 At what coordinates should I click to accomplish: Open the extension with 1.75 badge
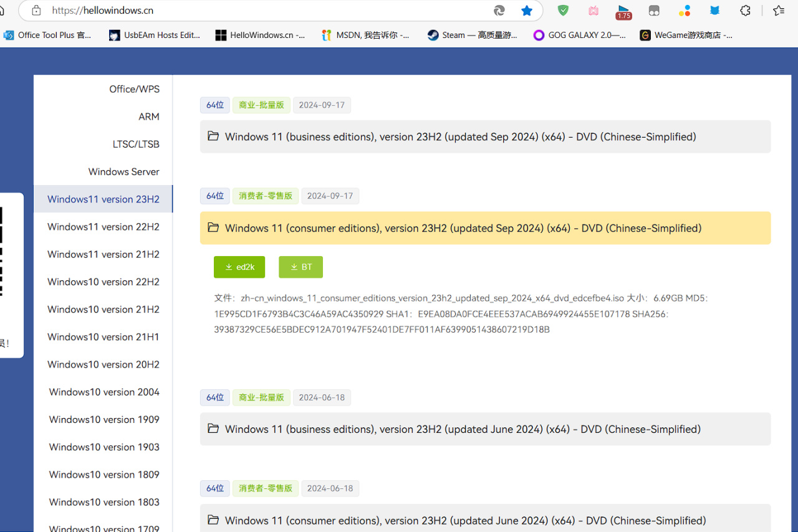(x=623, y=11)
